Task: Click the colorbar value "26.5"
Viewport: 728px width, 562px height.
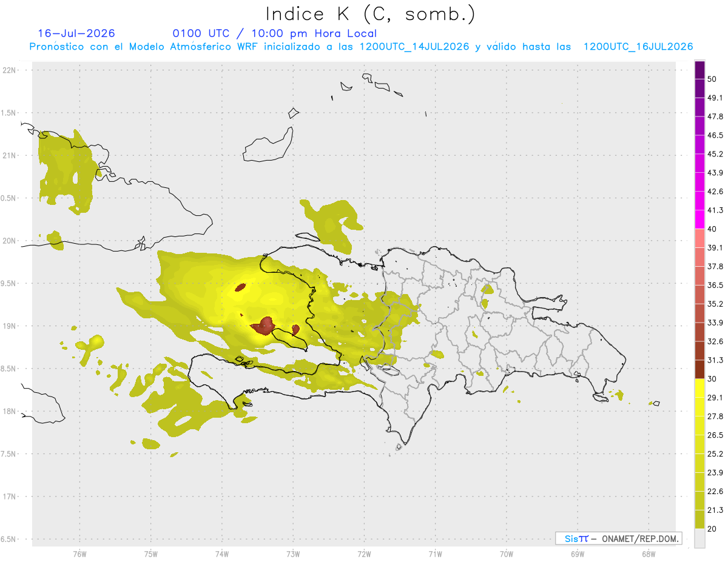Action: 715,435
